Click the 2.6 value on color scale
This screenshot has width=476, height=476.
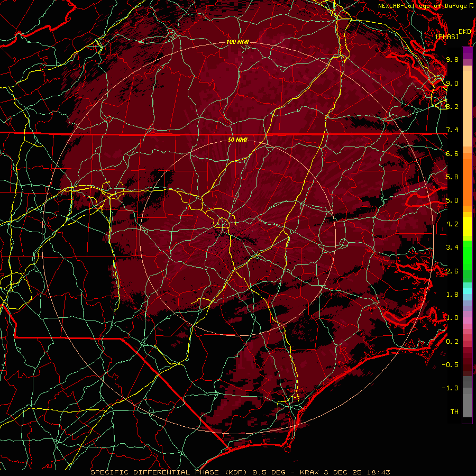click(x=452, y=271)
